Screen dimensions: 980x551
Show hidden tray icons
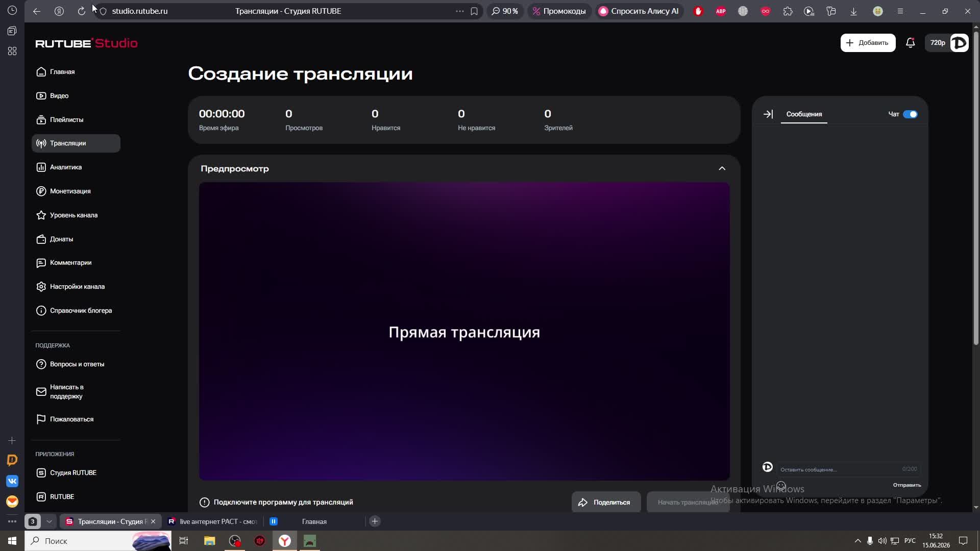[x=857, y=541]
